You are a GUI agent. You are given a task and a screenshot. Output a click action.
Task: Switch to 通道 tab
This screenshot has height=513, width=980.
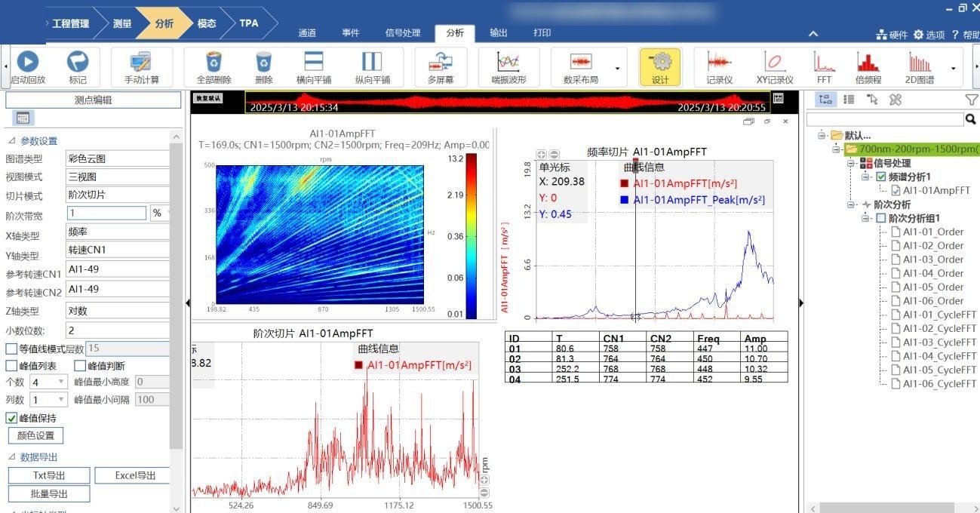pyautogui.click(x=307, y=33)
